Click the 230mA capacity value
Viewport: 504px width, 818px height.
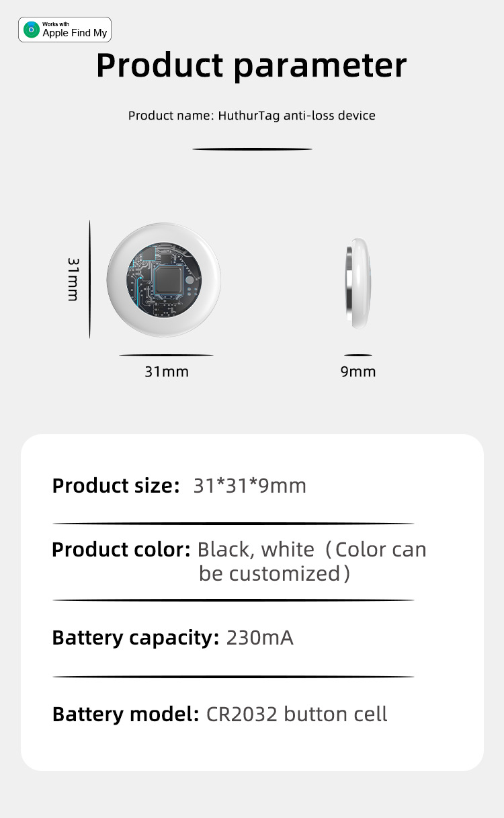(260, 637)
